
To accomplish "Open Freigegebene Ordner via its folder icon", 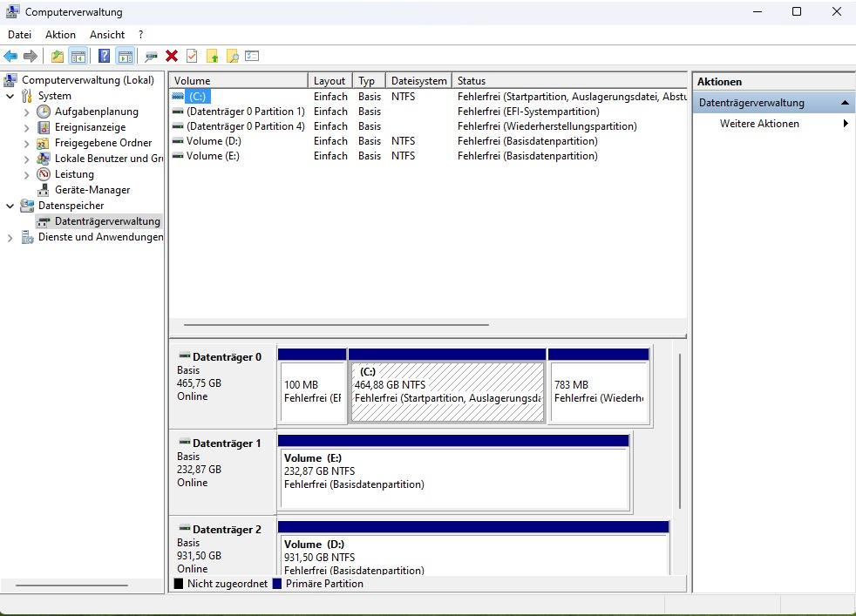I will click(x=43, y=143).
